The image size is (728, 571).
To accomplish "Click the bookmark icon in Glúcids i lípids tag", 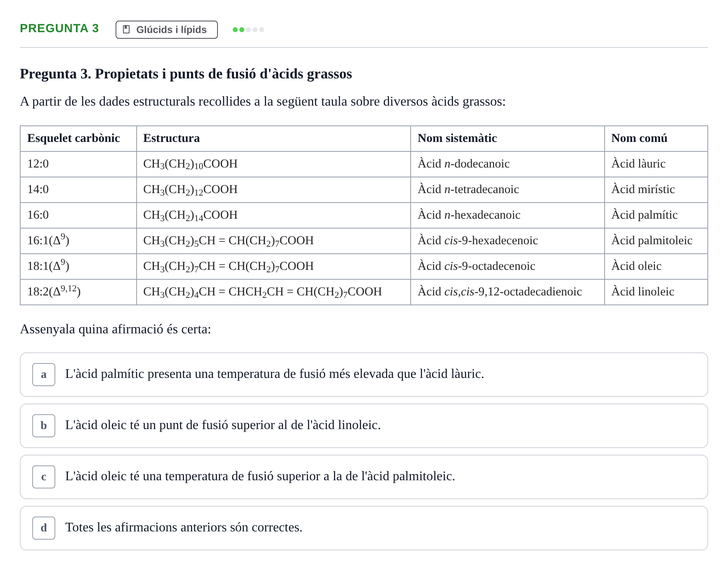I will pyautogui.click(x=126, y=30).
